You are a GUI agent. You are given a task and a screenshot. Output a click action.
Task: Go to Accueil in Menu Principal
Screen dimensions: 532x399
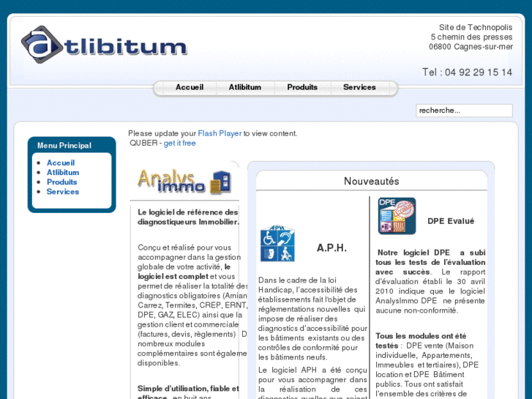click(61, 163)
